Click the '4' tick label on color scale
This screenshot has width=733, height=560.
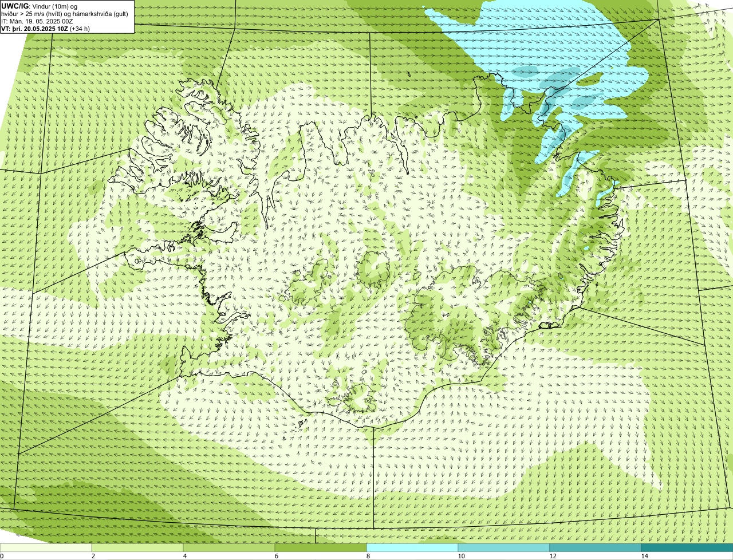pyautogui.click(x=184, y=556)
